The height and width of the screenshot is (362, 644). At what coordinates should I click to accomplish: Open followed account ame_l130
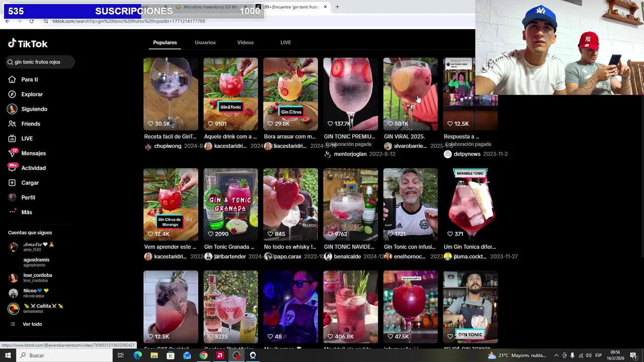(x=38, y=247)
